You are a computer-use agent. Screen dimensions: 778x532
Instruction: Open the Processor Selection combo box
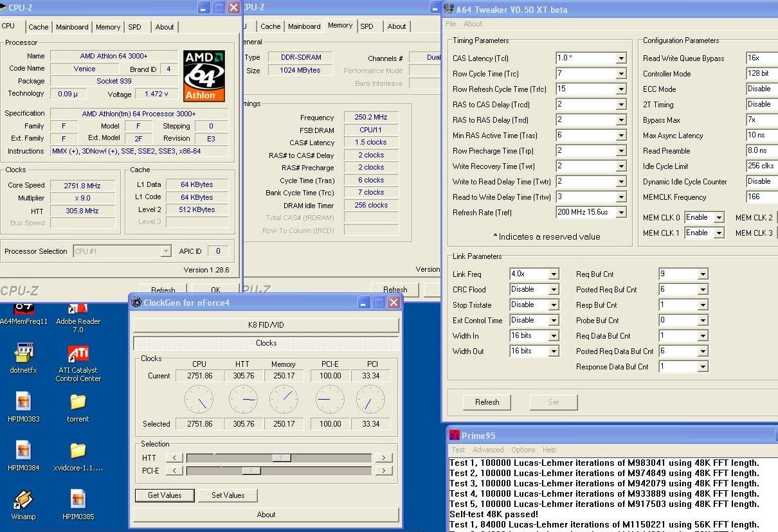pos(122,251)
